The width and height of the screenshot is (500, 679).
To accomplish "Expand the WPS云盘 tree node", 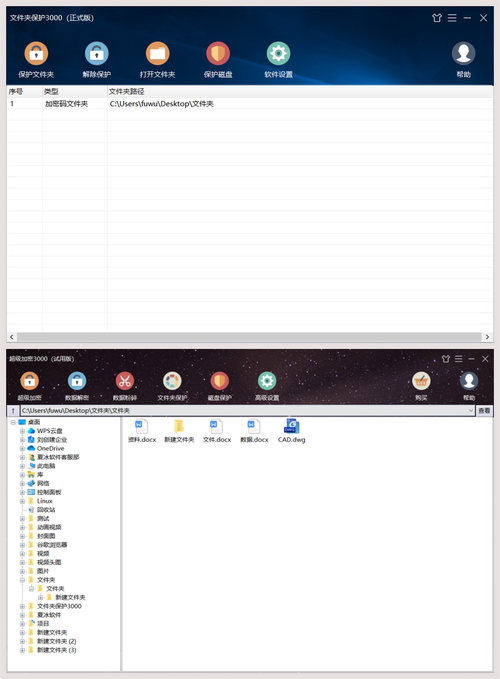I will 22,431.
